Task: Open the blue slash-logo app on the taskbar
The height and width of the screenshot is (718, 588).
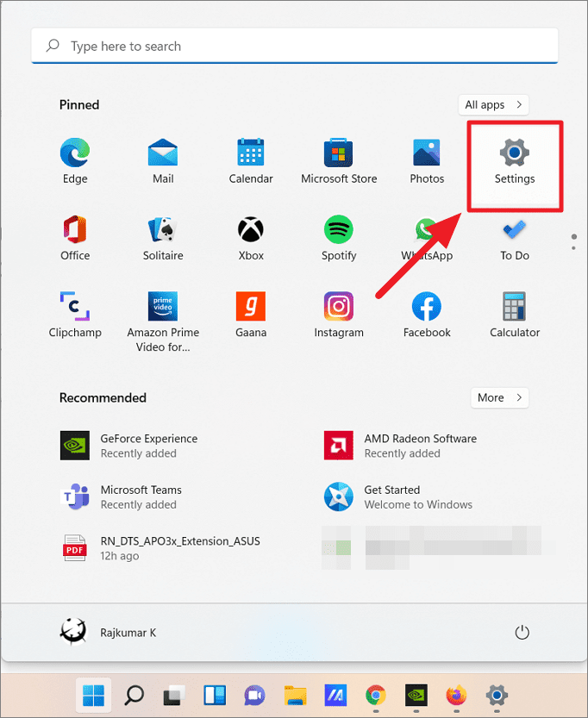Action: click(335, 696)
